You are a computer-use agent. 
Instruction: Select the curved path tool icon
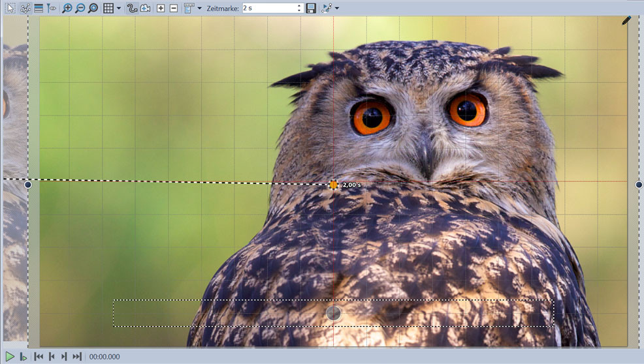pos(132,8)
